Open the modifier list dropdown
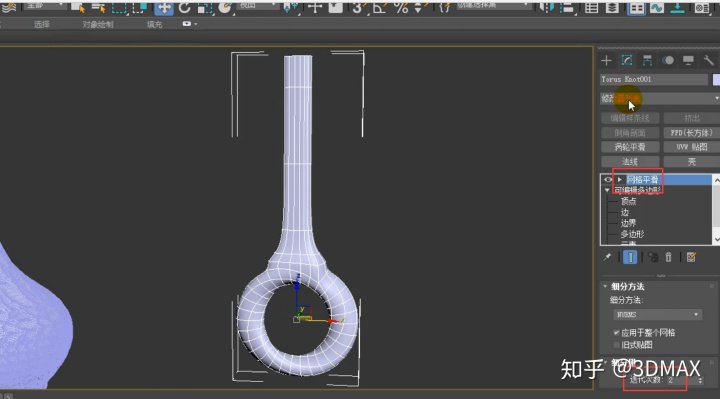720x399 pixels. click(660, 98)
